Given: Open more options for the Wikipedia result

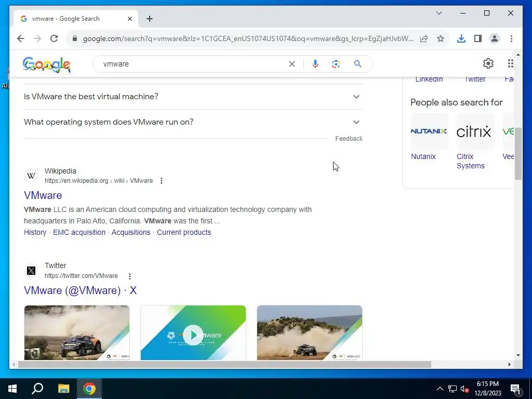Looking at the screenshot, I should pos(162,181).
